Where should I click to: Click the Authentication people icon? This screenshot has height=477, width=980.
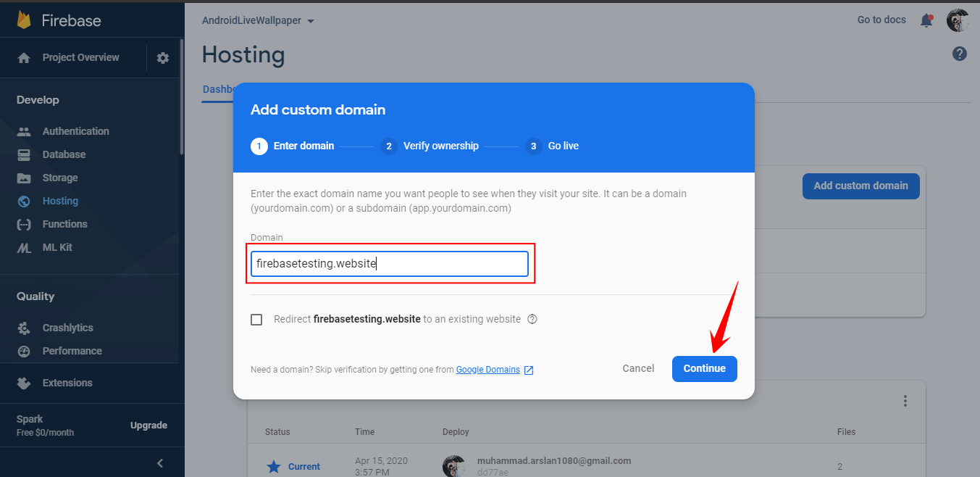point(24,132)
